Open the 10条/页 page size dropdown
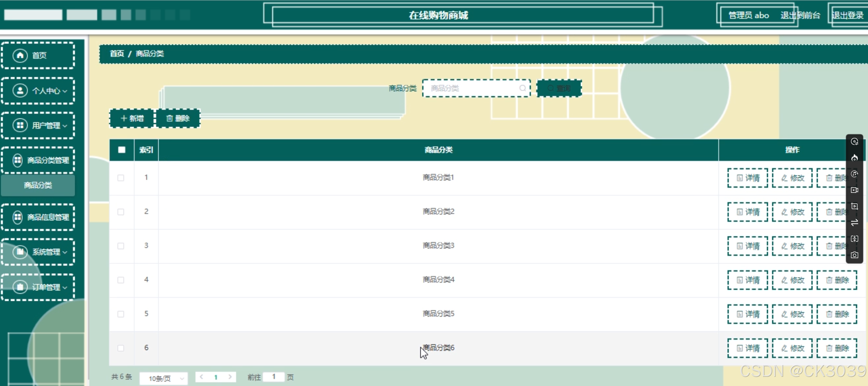The width and height of the screenshot is (868, 386). tap(164, 378)
